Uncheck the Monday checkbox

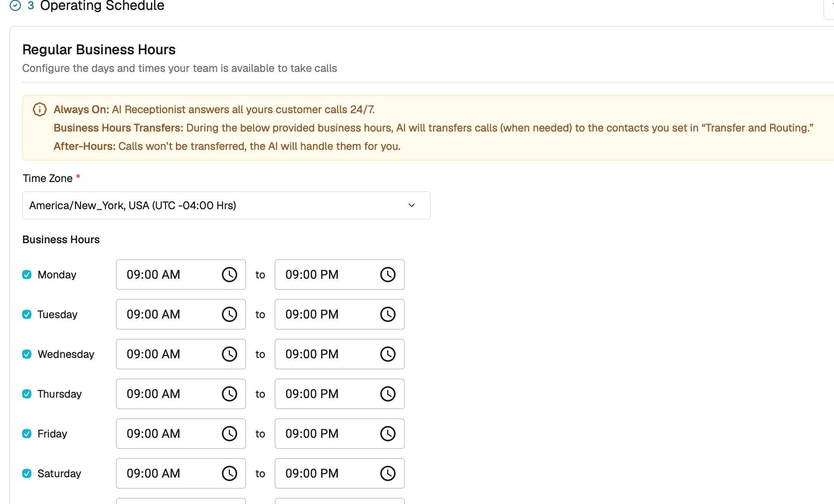27,275
